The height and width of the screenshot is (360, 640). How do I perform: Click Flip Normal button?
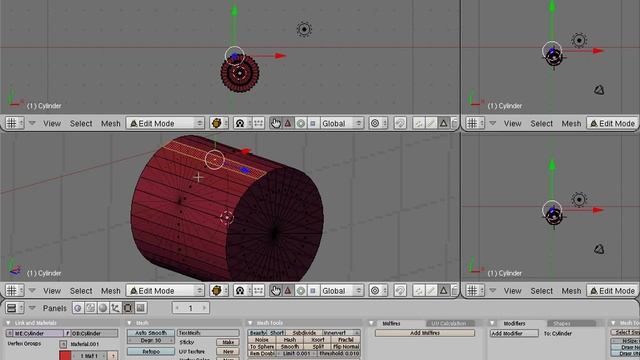tap(346, 346)
